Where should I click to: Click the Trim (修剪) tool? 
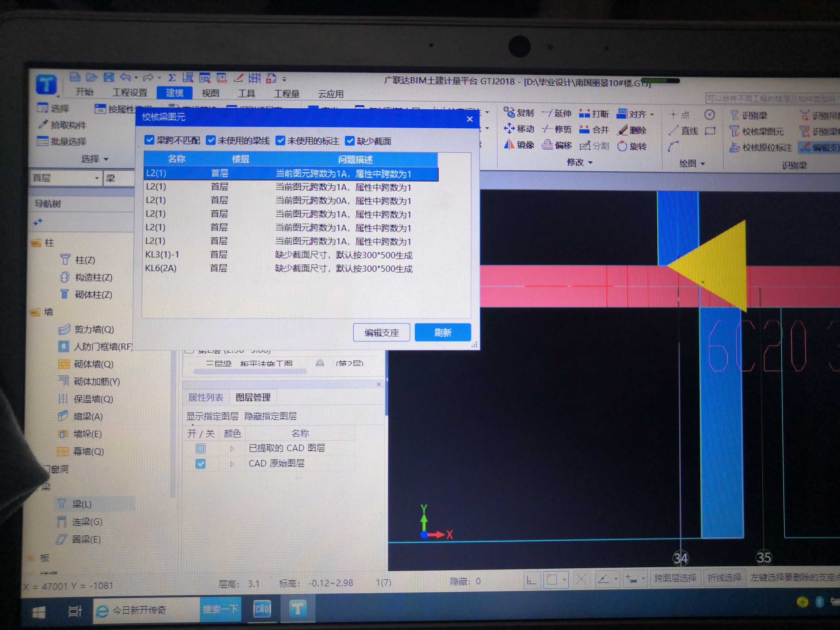pyautogui.click(x=556, y=129)
